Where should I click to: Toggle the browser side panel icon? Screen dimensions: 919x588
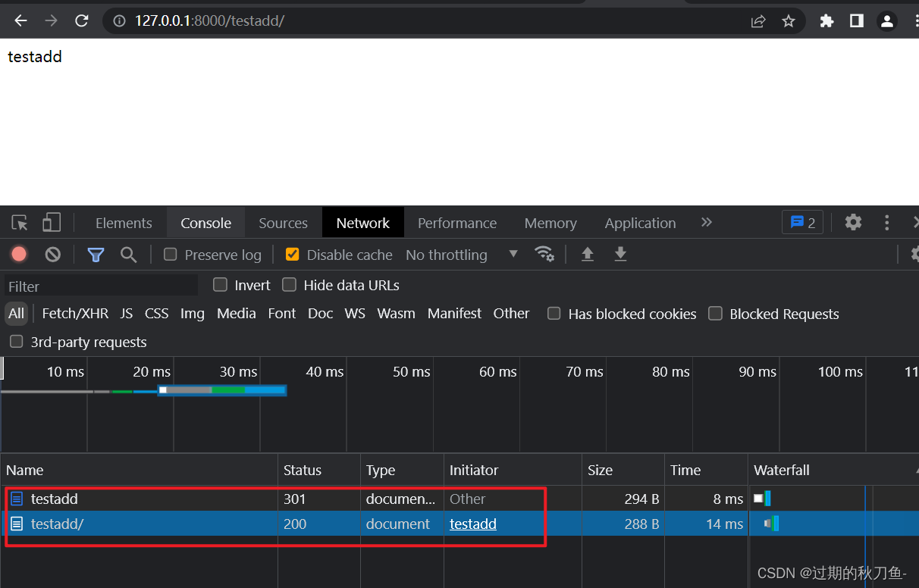[x=857, y=21]
